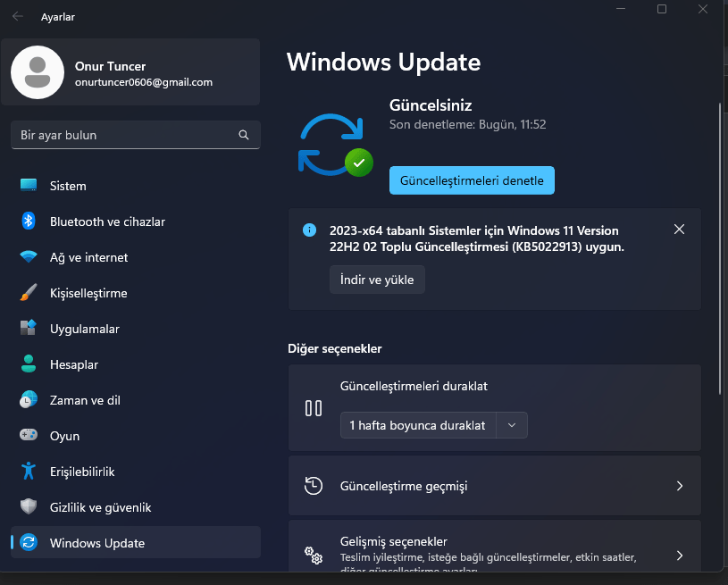The height and width of the screenshot is (585, 728).
Task: Click the gears icon for Gelişmiş seçenekler
Action: 314,556
